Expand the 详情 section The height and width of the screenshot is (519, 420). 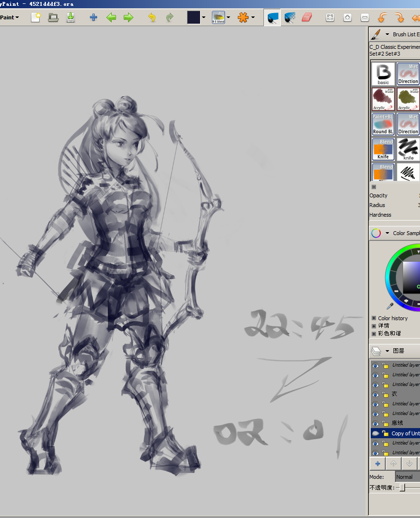click(374, 326)
